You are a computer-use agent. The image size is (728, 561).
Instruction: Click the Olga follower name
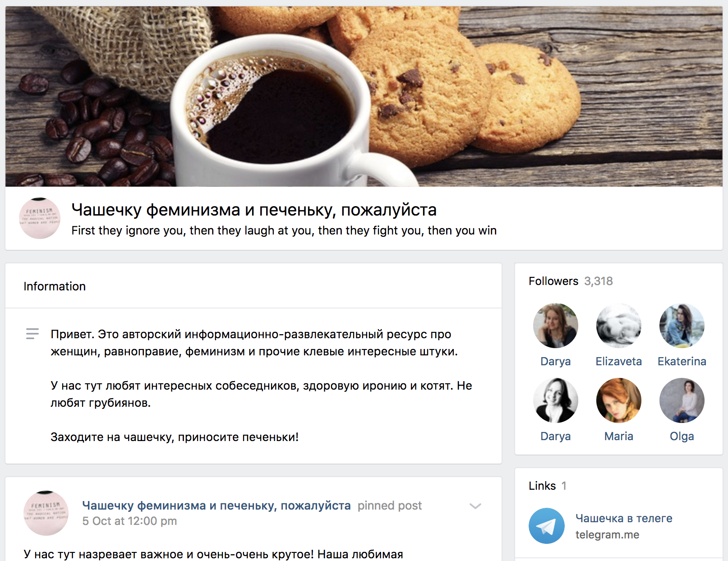click(682, 436)
